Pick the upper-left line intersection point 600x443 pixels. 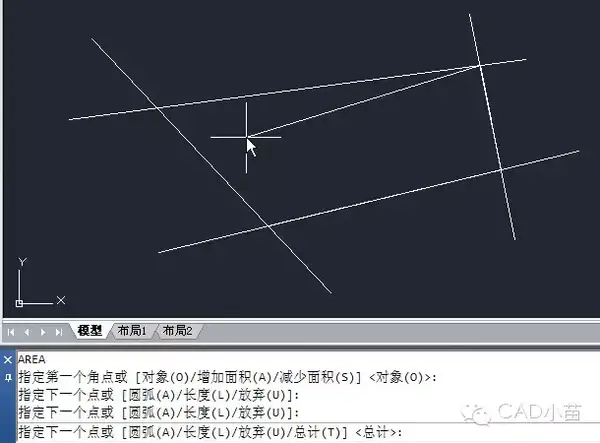(158, 109)
